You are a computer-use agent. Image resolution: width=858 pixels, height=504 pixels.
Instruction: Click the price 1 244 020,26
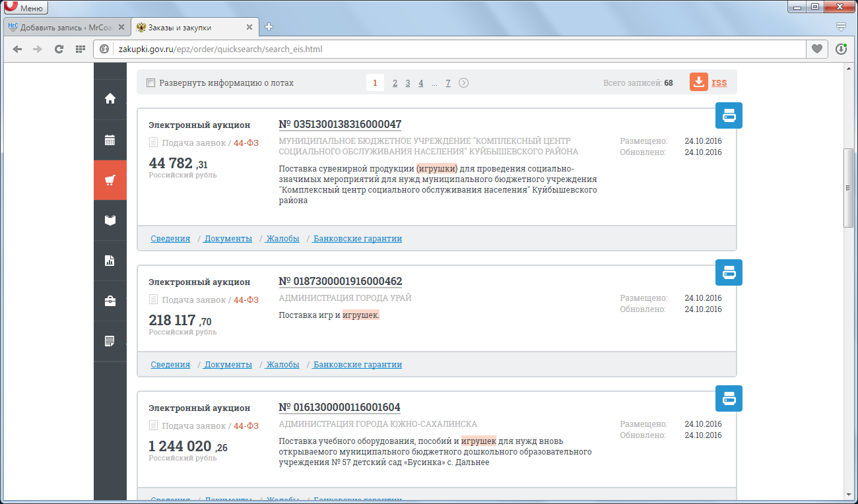tap(188, 447)
